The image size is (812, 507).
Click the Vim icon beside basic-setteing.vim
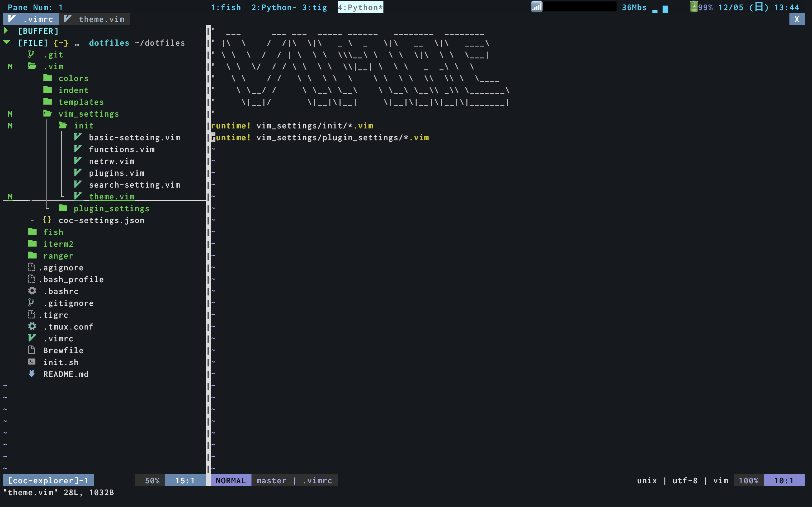coord(78,137)
